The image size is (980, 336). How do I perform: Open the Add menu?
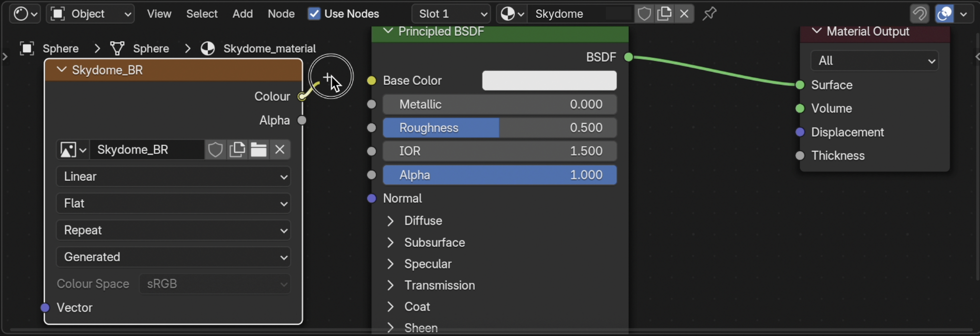[x=242, y=14]
